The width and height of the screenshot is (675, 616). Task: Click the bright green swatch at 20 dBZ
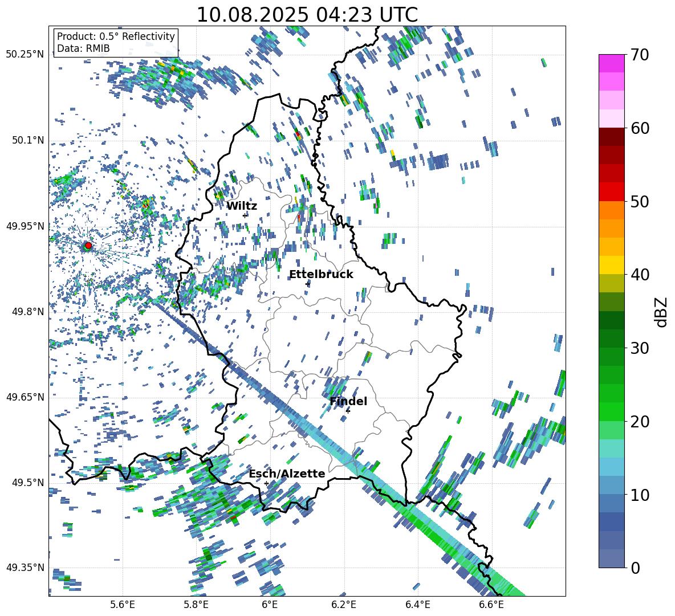click(612, 411)
